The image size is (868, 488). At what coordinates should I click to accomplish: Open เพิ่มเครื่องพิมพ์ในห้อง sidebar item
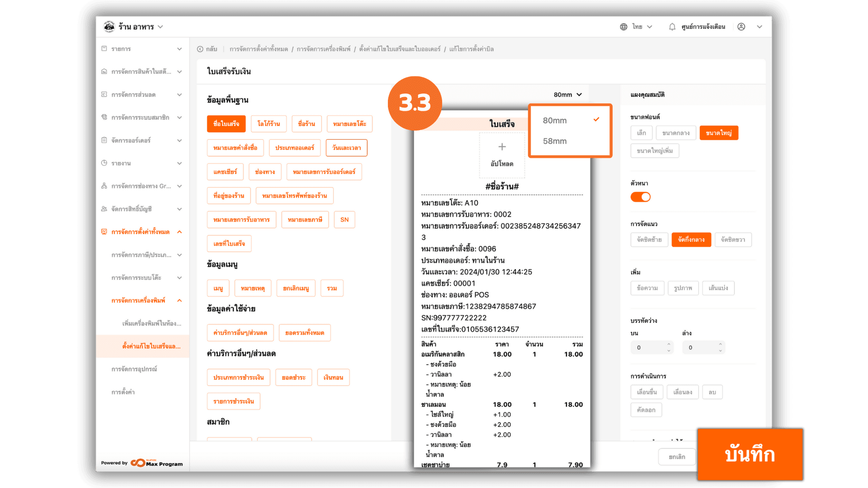(x=151, y=324)
